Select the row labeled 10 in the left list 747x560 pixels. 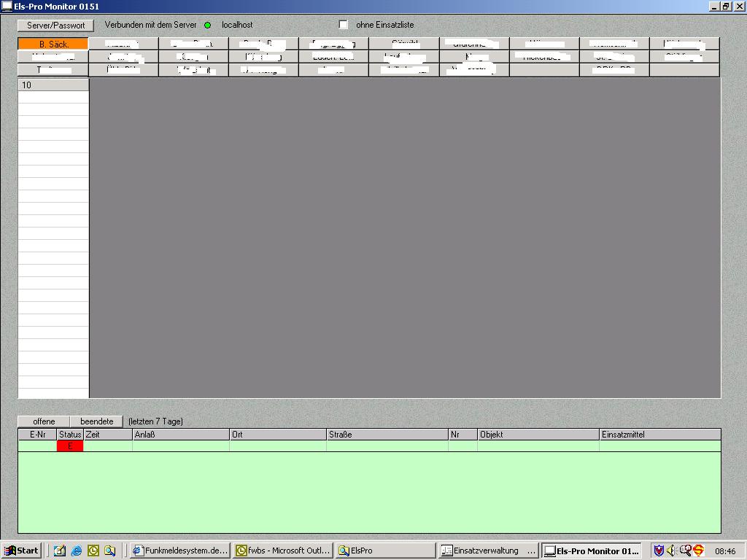click(53, 85)
